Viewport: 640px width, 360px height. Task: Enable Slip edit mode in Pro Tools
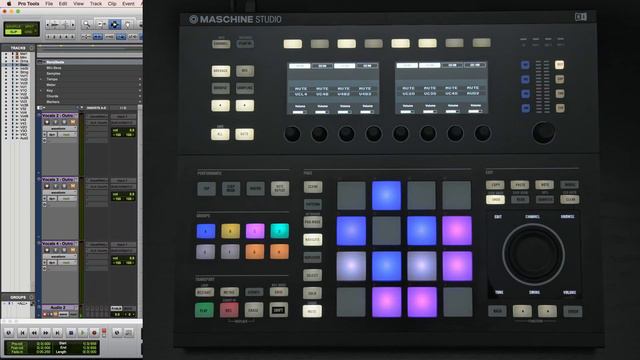(13, 32)
